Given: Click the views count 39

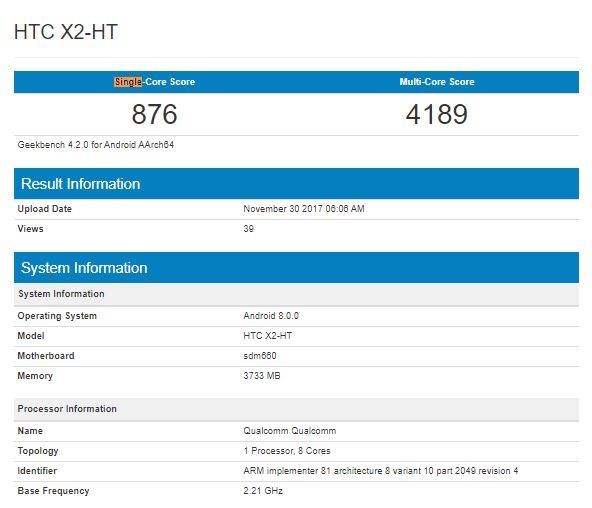Looking at the screenshot, I should (x=248, y=229).
